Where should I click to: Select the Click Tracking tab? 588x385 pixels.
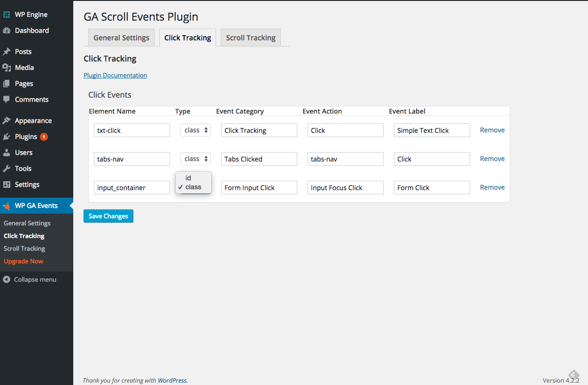click(187, 38)
